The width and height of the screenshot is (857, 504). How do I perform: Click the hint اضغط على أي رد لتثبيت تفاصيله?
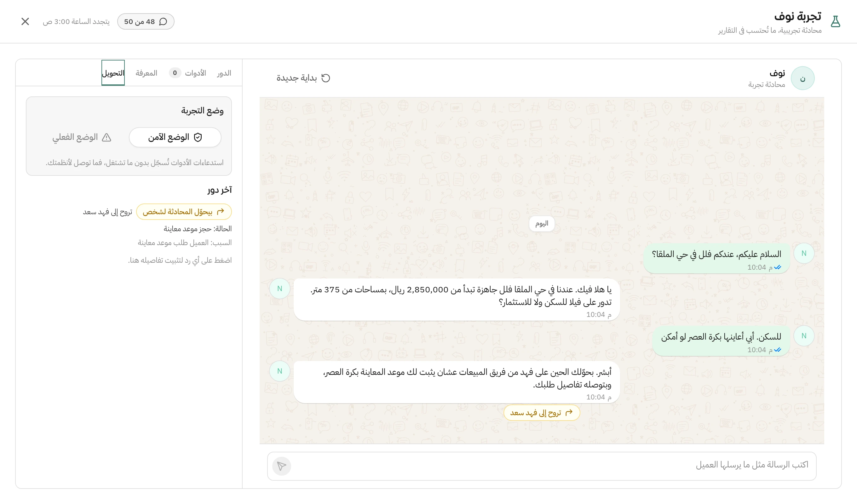(x=180, y=260)
